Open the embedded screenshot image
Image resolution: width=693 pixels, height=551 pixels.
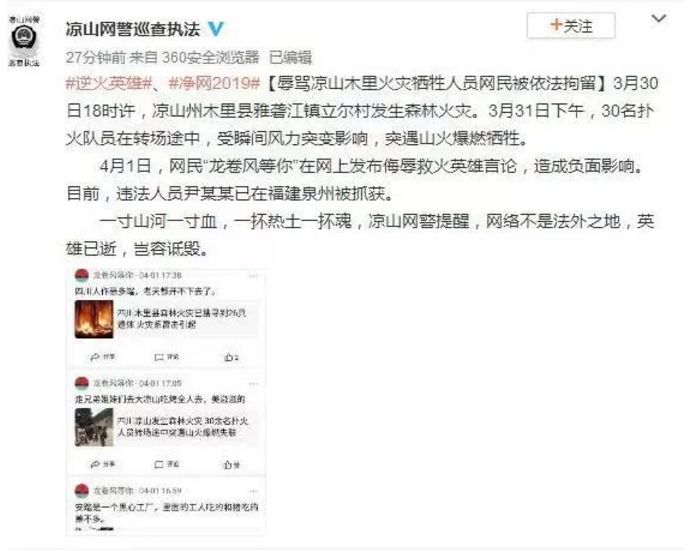tap(166, 402)
